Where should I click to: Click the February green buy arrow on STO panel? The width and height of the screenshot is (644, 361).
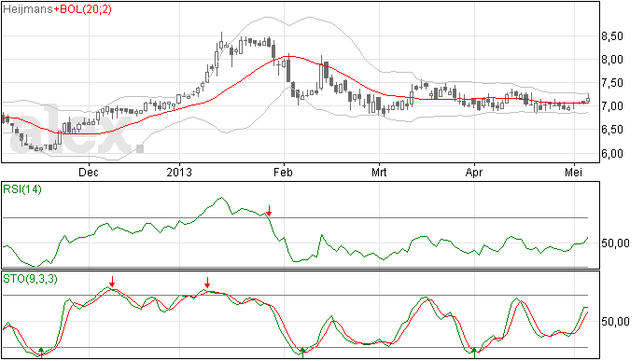pos(302,353)
